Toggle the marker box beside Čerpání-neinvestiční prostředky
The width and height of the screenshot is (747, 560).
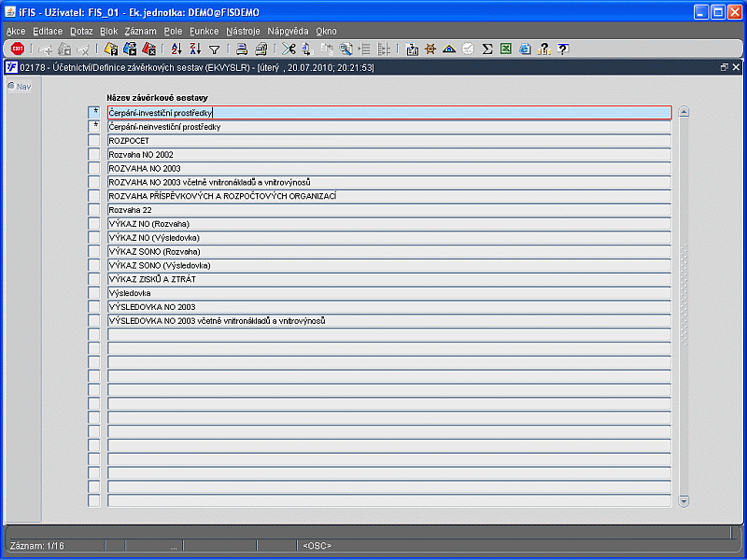click(x=94, y=126)
